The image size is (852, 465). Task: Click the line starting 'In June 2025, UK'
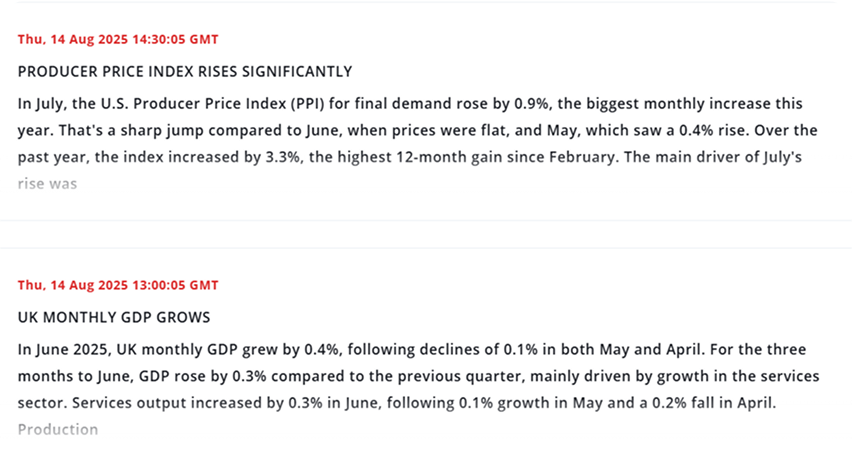(x=398, y=350)
